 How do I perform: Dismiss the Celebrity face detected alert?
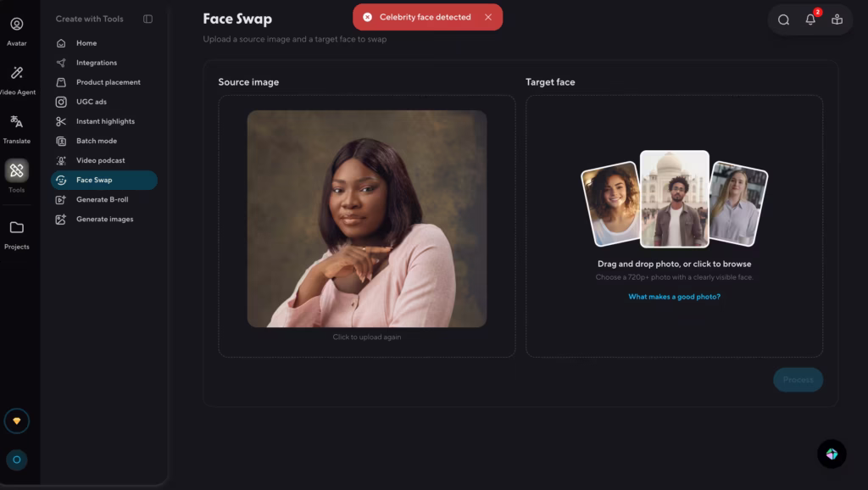[x=488, y=17]
